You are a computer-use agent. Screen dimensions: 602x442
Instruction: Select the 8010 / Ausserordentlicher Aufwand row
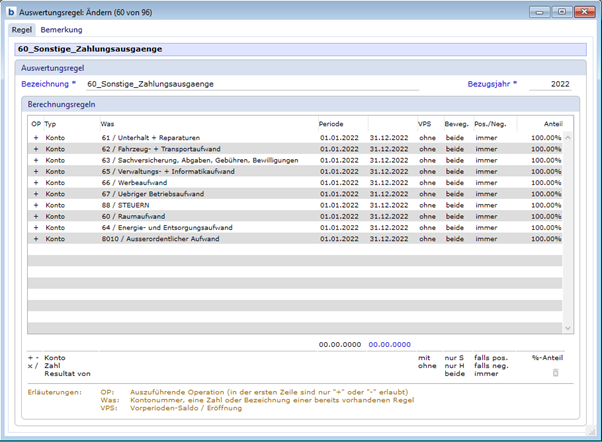point(150,239)
